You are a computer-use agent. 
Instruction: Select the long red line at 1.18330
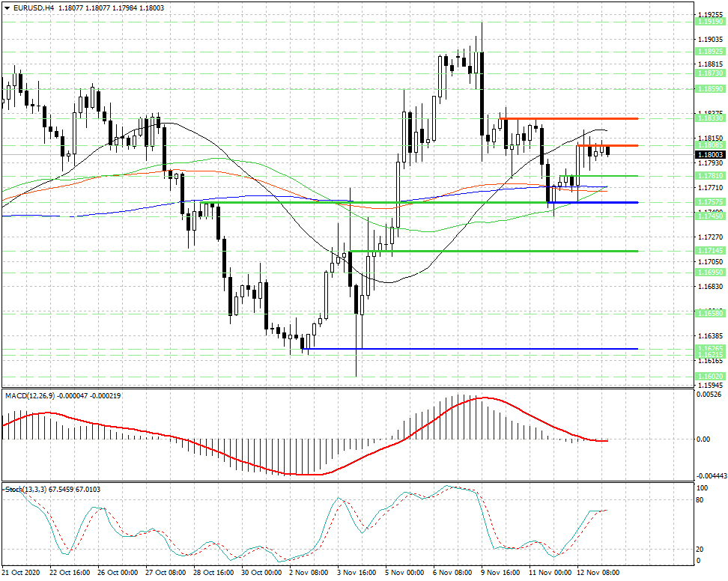coord(568,119)
